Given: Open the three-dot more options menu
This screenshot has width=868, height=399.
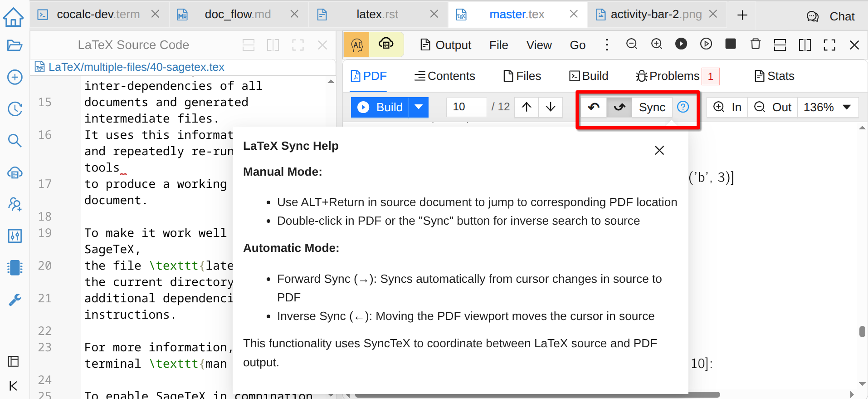Looking at the screenshot, I should tap(607, 45).
